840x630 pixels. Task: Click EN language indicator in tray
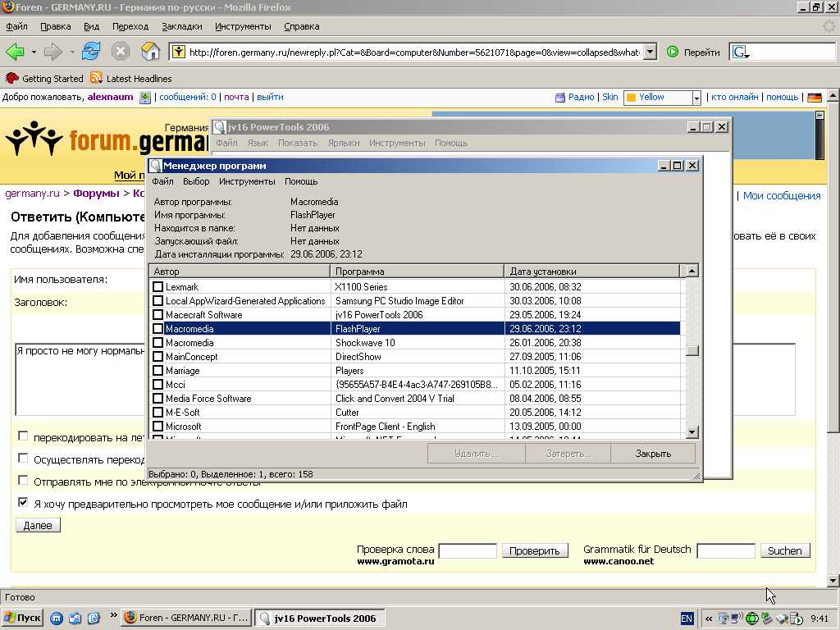687,619
